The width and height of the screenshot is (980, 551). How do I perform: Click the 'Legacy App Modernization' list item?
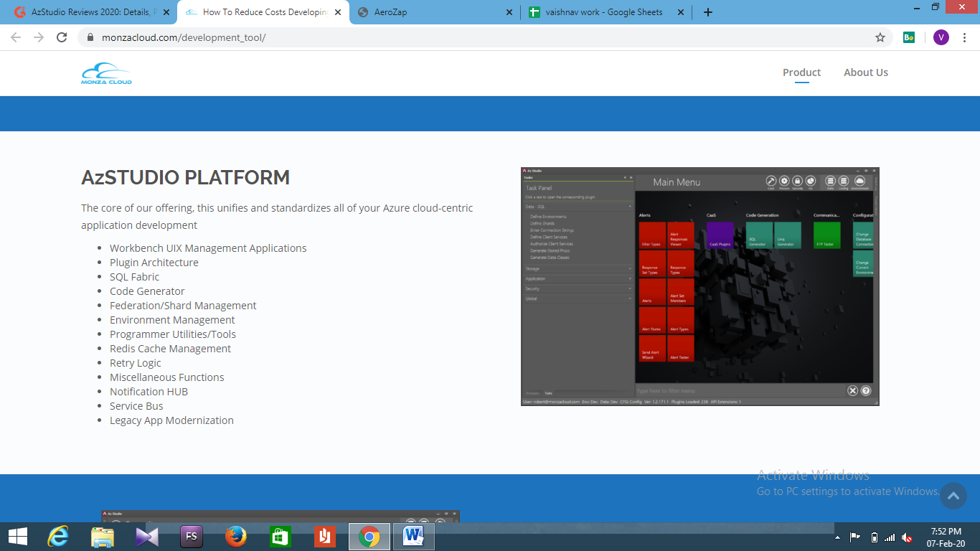pos(171,420)
